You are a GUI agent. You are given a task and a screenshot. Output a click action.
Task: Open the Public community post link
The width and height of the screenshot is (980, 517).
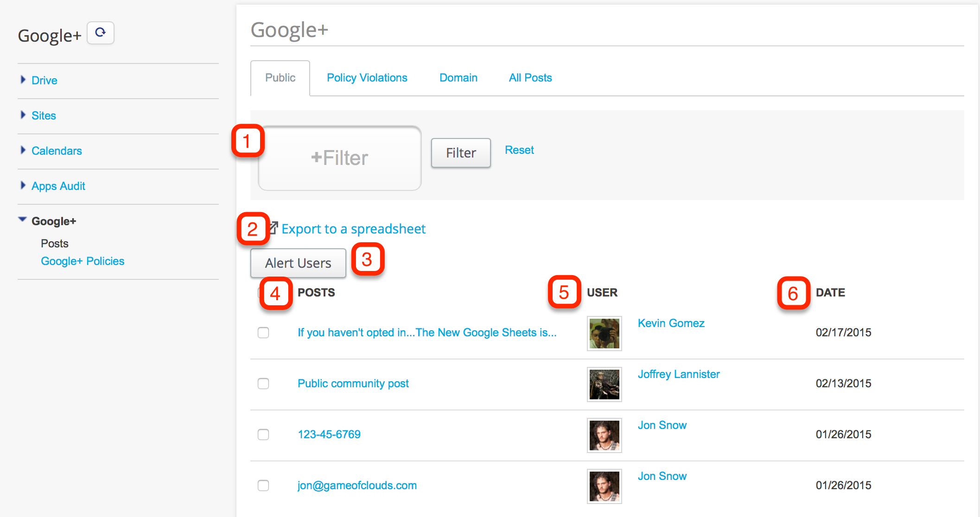pyautogui.click(x=353, y=384)
